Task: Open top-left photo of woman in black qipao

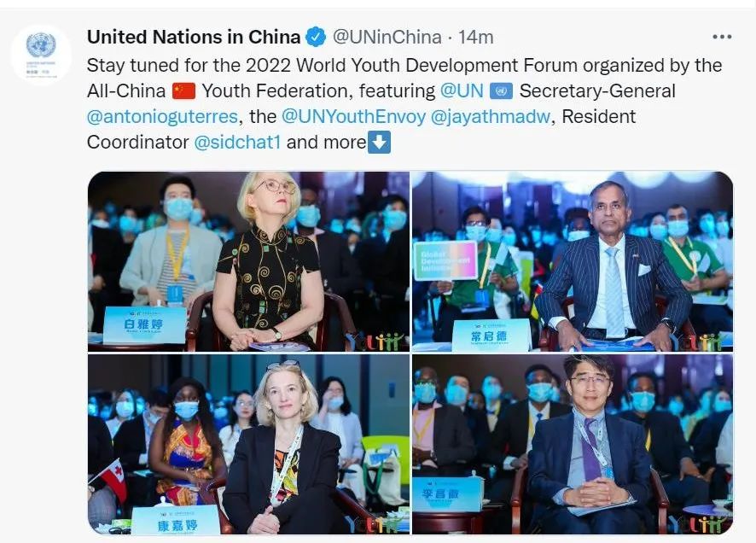Action: click(x=248, y=261)
